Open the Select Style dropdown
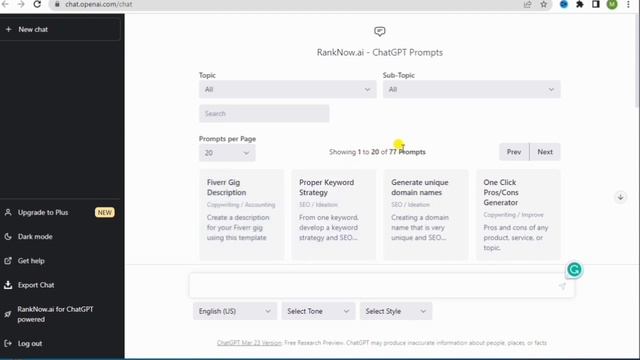Image resolution: width=640 pixels, height=360 pixels. (x=396, y=311)
